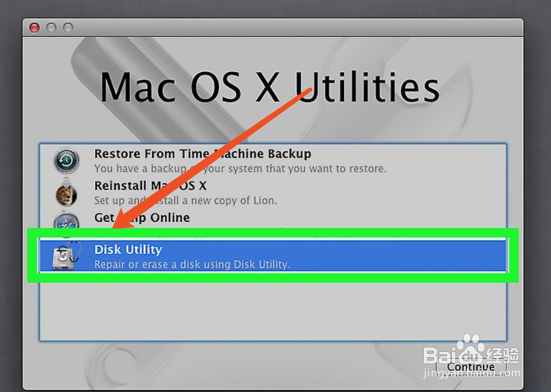Click 'You have a backup of your system' description
This screenshot has height=392, width=551.
240,168
